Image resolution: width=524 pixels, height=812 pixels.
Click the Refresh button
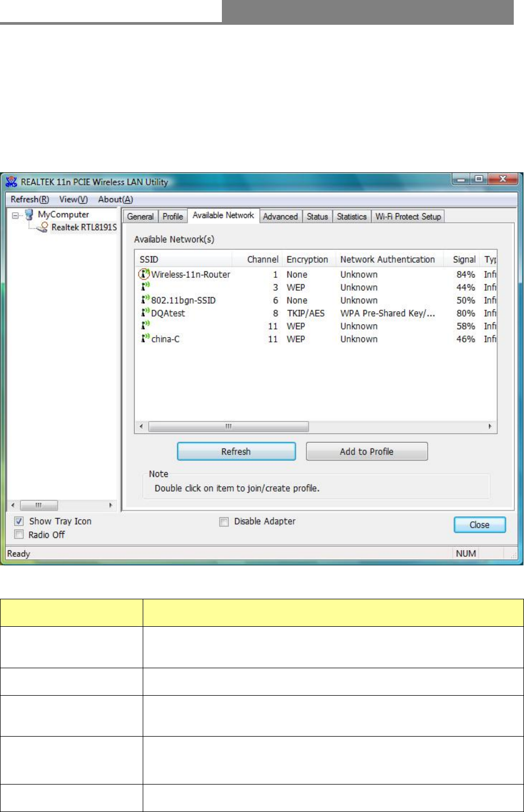tap(236, 452)
